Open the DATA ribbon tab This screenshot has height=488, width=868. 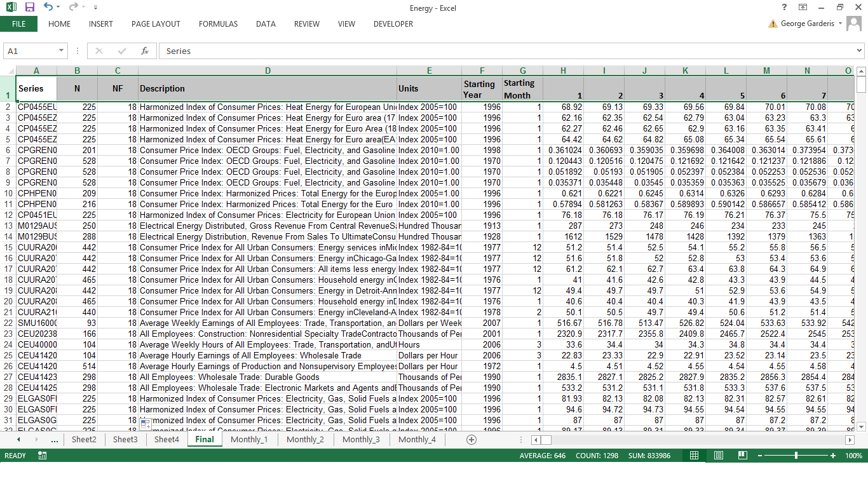[266, 24]
